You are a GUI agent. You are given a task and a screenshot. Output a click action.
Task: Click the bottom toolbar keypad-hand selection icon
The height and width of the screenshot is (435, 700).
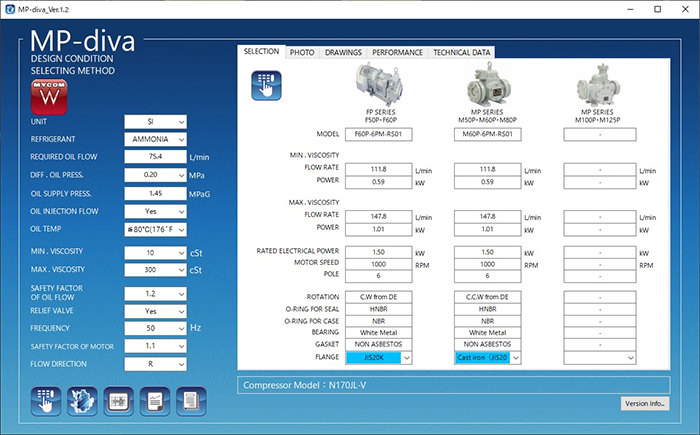click(x=46, y=401)
